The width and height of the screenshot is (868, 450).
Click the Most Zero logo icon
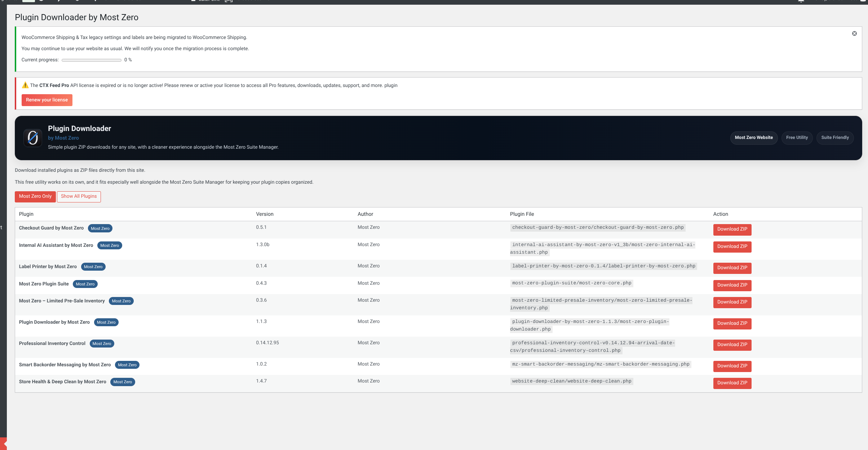pos(33,138)
